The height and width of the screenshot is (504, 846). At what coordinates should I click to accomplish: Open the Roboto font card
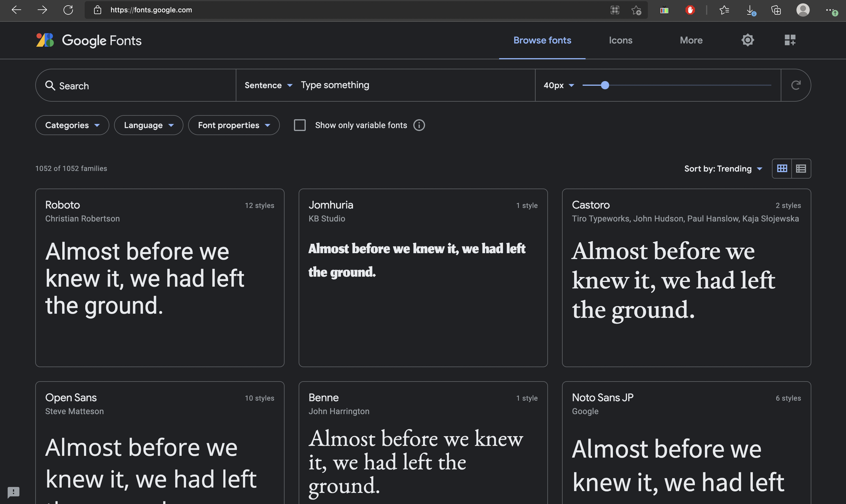[160, 278]
